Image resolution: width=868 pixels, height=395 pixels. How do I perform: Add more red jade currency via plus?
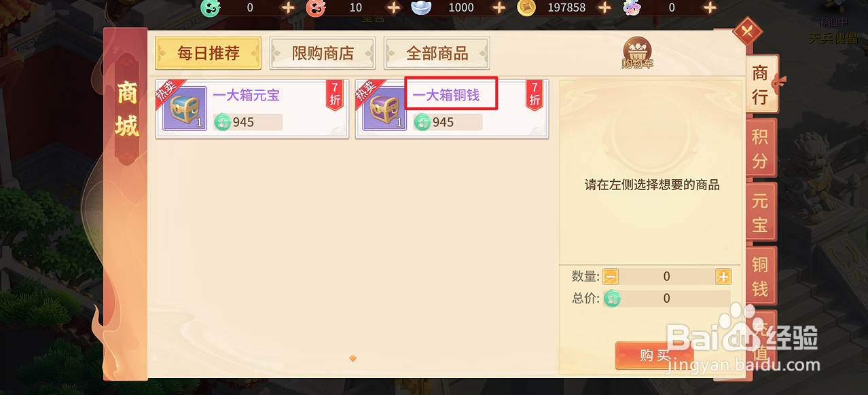pyautogui.click(x=393, y=7)
